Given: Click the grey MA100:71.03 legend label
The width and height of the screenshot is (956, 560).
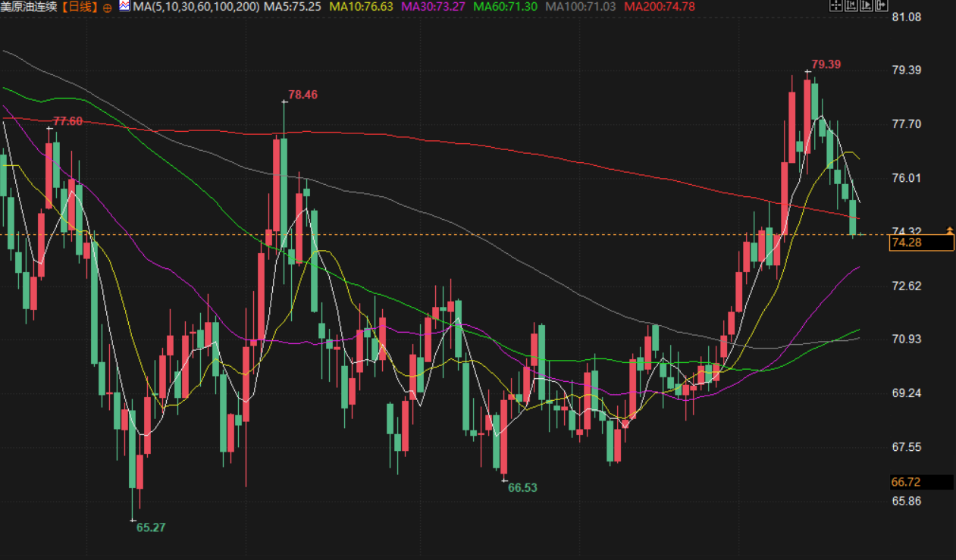Looking at the screenshot, I should coord(581,7).
